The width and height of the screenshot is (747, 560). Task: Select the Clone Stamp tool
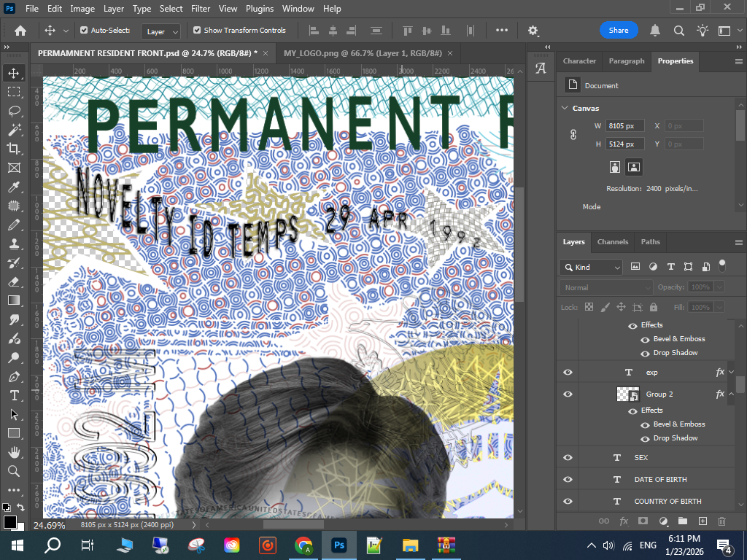14,244
